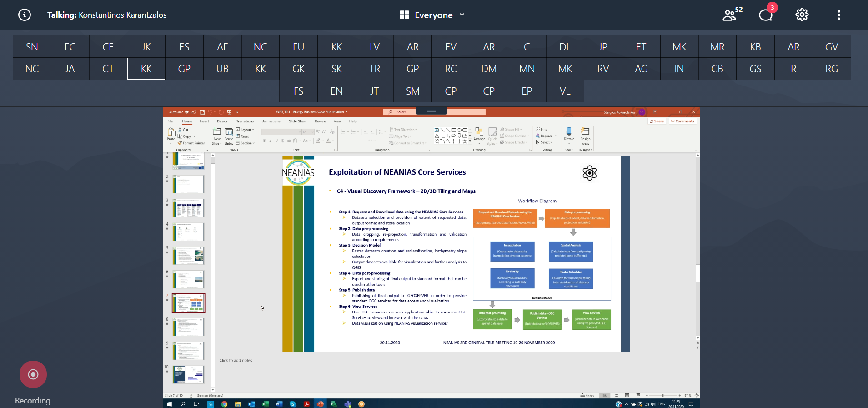The height and width of the screenshot is (408, 868).
Task: Click the SN participant tile
Action: point(32,47)
